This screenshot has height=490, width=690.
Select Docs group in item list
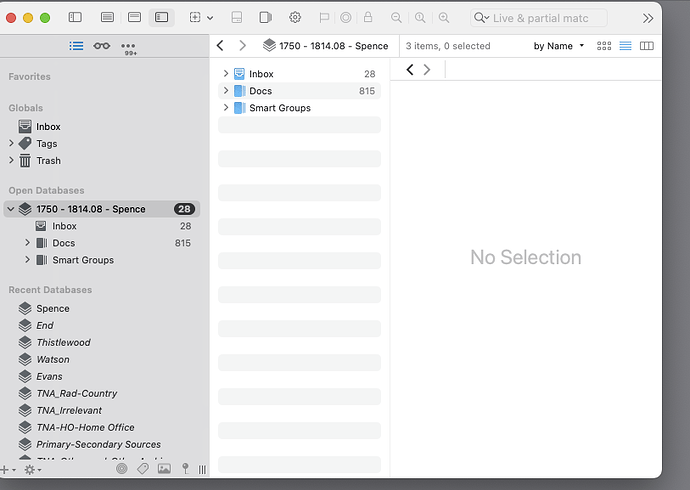299,91
